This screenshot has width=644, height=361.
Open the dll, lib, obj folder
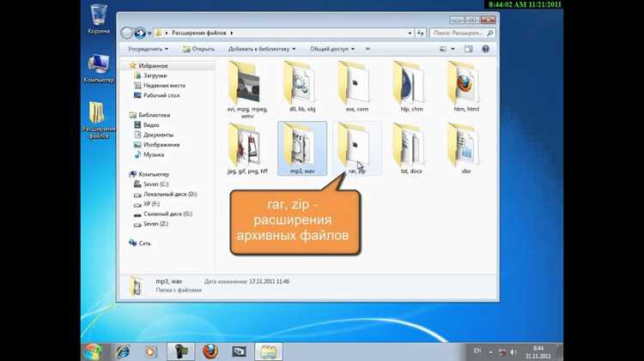pyautogui.click(x=302, y=87)
